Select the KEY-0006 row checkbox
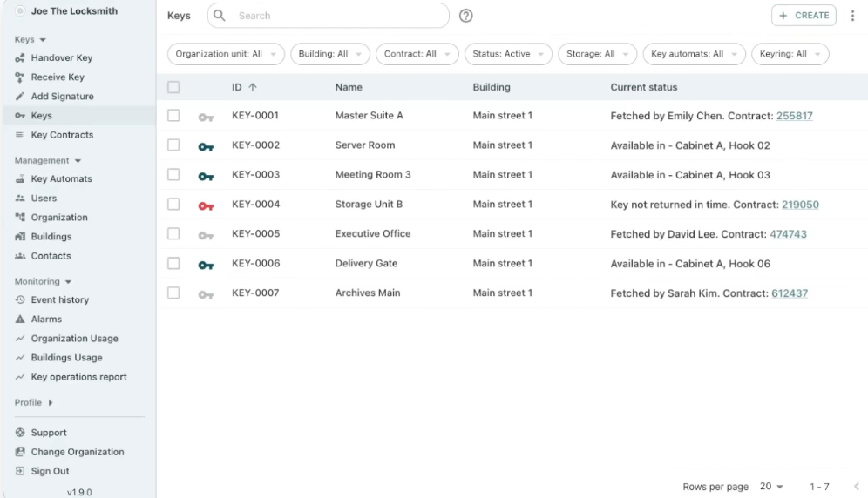This screenshot has height=498, width=868. pos(173,264)
